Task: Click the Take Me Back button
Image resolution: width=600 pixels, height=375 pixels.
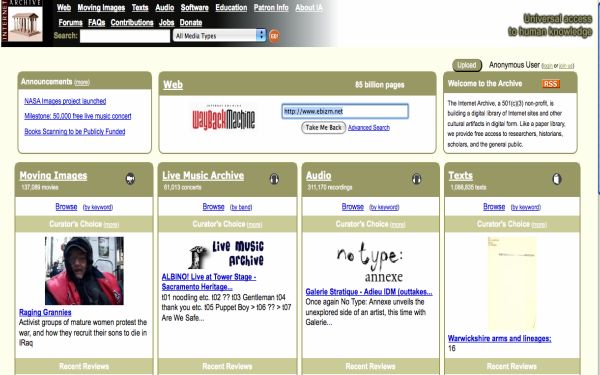Action: 323,128
